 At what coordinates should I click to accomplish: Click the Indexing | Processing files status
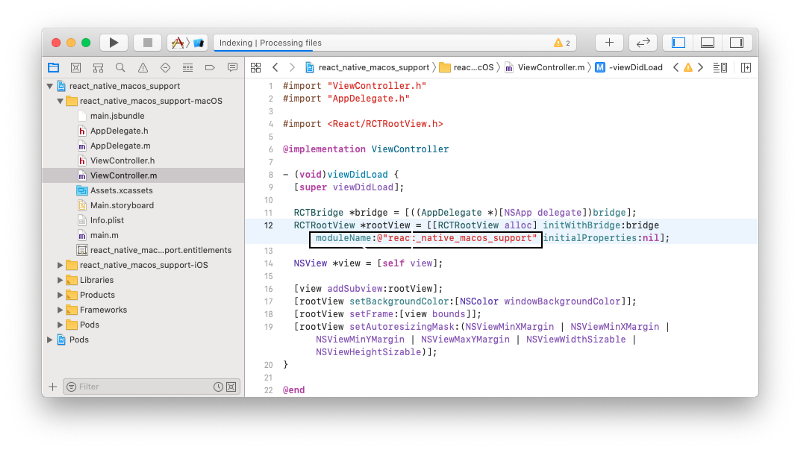pos(270,43)
